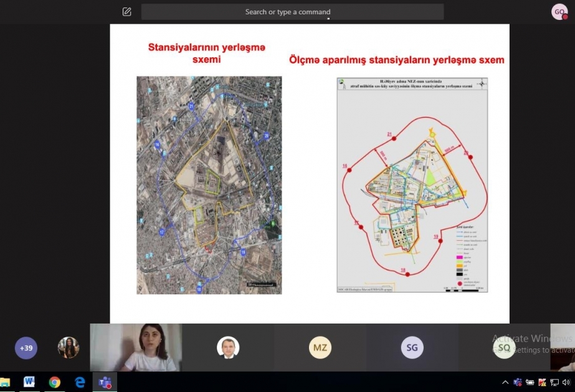
Task: Click the red-outlined schematic station map
Action: [412, 185]
